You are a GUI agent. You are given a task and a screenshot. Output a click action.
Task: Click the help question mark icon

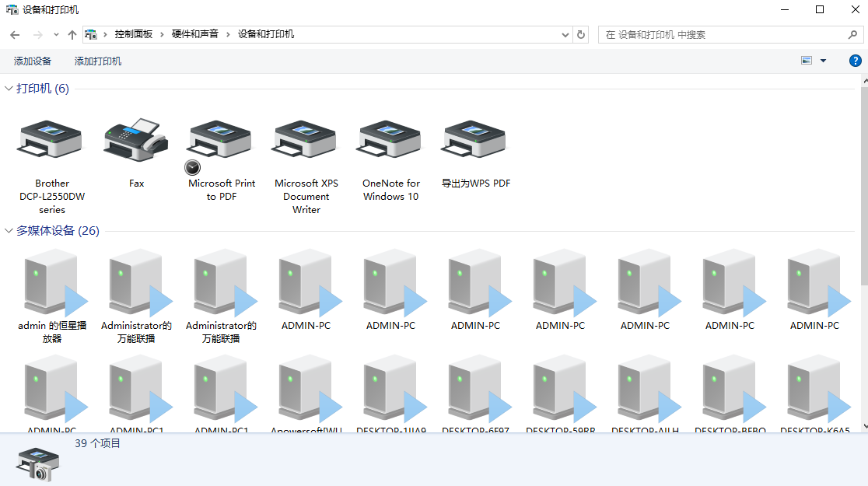(855, 61)
